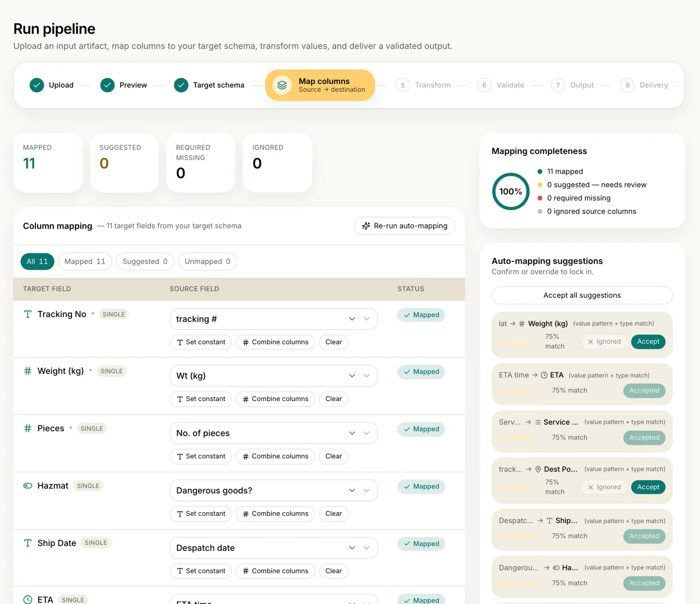Filter to Suggested 0 fields
This screenshot has width=700, height=604.
coord(145,262)
